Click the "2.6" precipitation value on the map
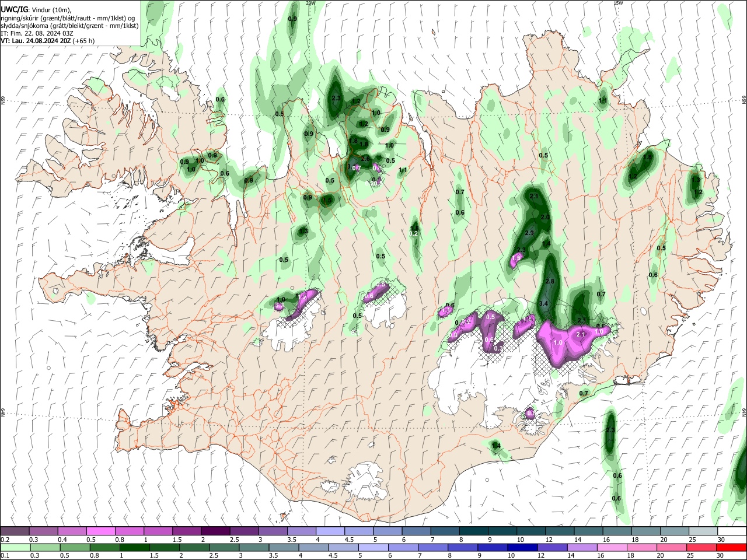Viewport: 747px width, 560px height. point(366,159)
